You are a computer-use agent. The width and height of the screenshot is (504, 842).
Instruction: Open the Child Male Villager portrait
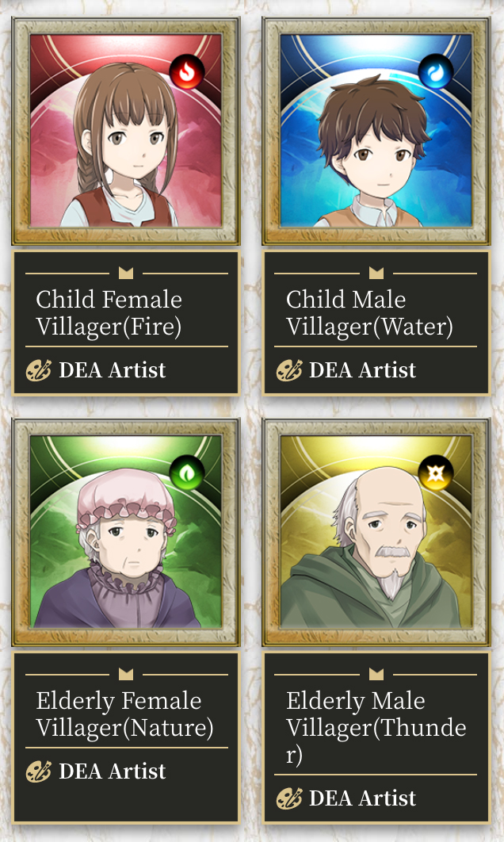click(376, 131)
